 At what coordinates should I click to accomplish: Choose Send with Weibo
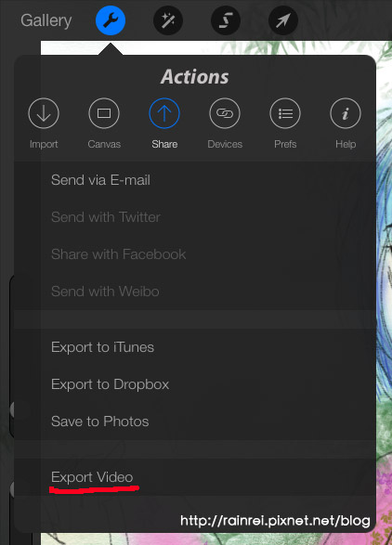click(x=195, y=292)
